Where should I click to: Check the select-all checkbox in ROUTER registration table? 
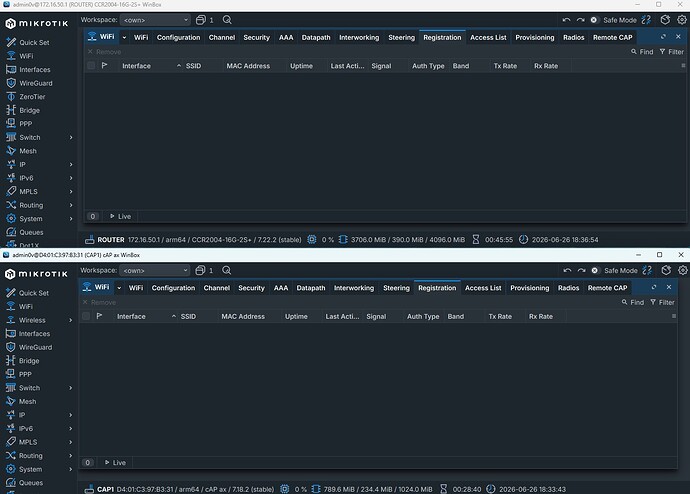(91, 66)
